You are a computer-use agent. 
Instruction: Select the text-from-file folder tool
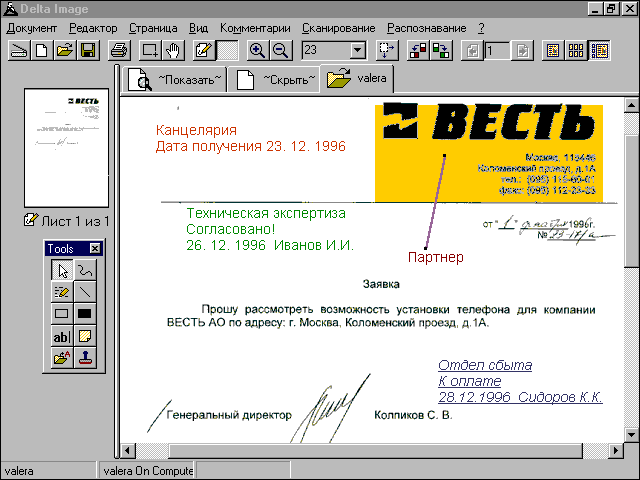62,358
